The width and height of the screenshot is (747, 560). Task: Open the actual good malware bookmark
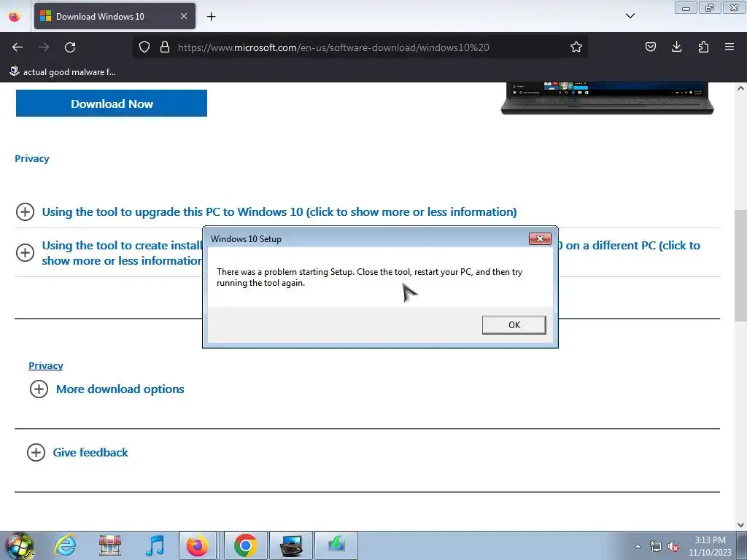63,72
